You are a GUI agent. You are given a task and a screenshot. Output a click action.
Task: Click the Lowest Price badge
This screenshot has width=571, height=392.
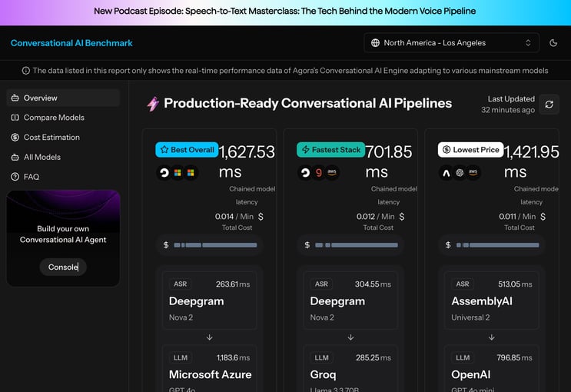pyautogui.click(x=470, y=150)
